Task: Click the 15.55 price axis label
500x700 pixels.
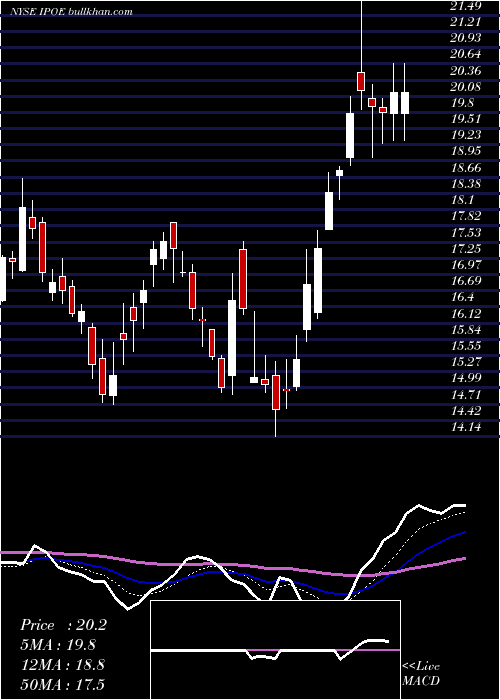Action: (x=466, y=345)
